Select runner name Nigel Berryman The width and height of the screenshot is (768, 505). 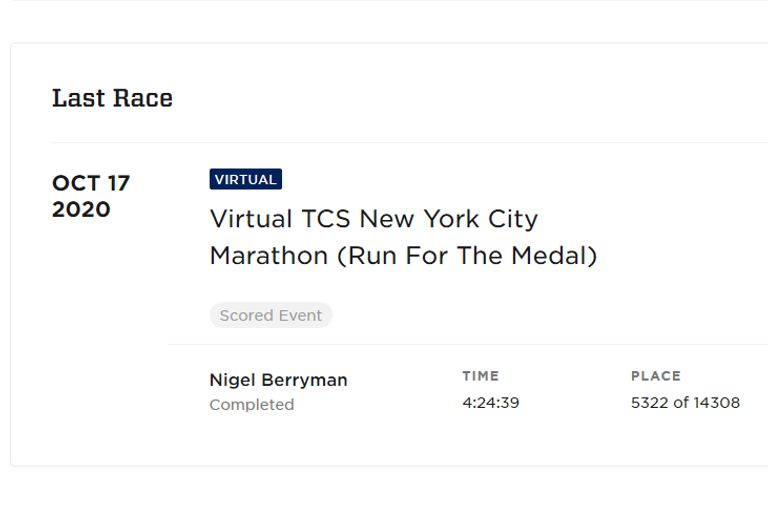tap(278, 380)
